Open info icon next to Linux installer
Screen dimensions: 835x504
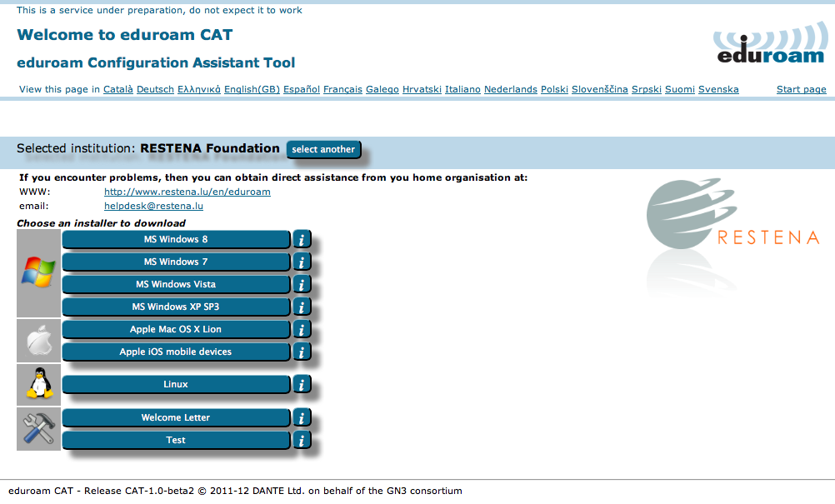coord(301,385)
